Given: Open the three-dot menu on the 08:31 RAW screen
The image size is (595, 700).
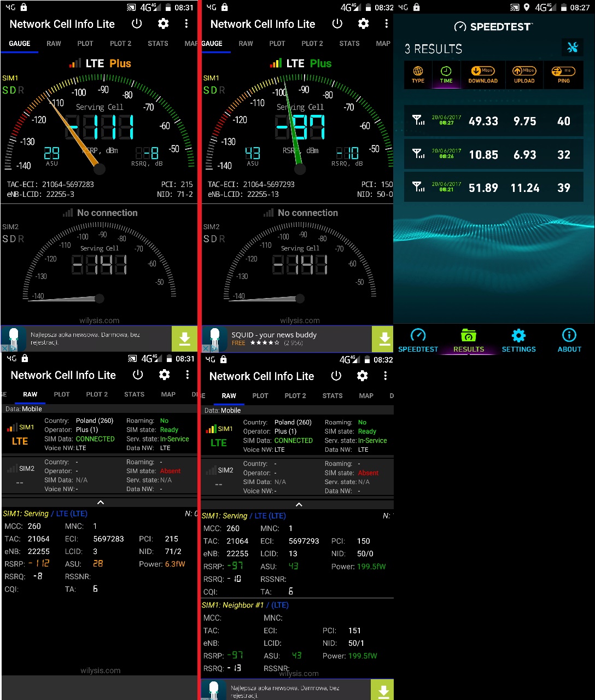Looking at the screenshot, I should click(x=188, y=375).
